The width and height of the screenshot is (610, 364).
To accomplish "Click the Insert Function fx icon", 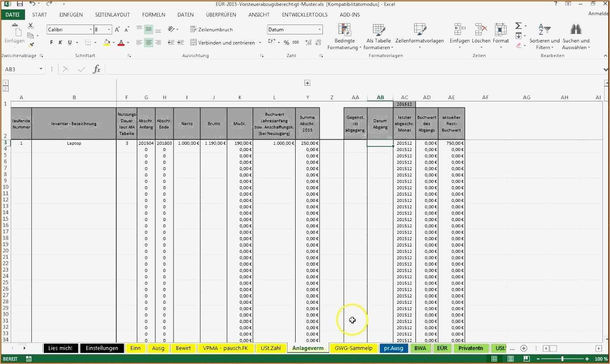I will 97,69.
